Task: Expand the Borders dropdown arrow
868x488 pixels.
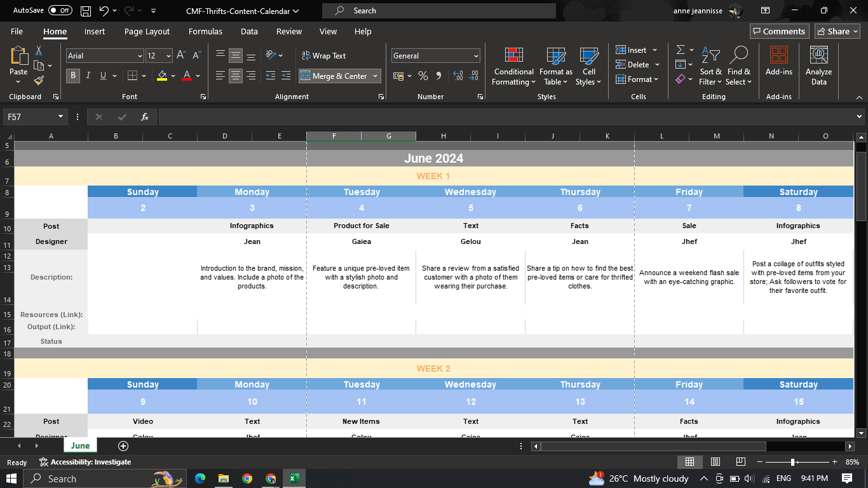Action: [x=144, y=76]
